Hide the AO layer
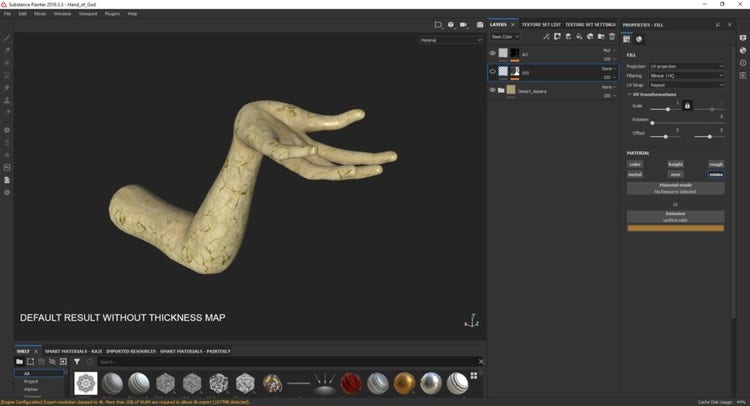Image resolution: width=750 pixels, height=406 pixels. [493, 53]
